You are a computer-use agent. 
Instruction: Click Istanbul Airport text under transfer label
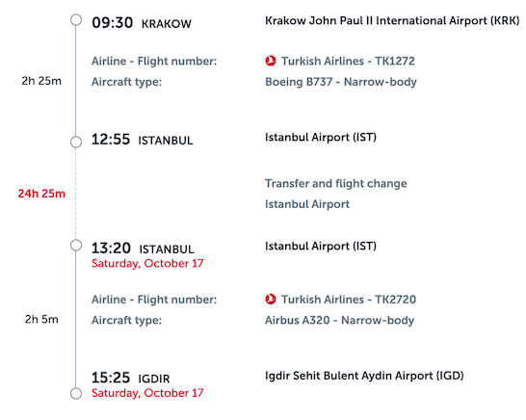coord(307,204)
